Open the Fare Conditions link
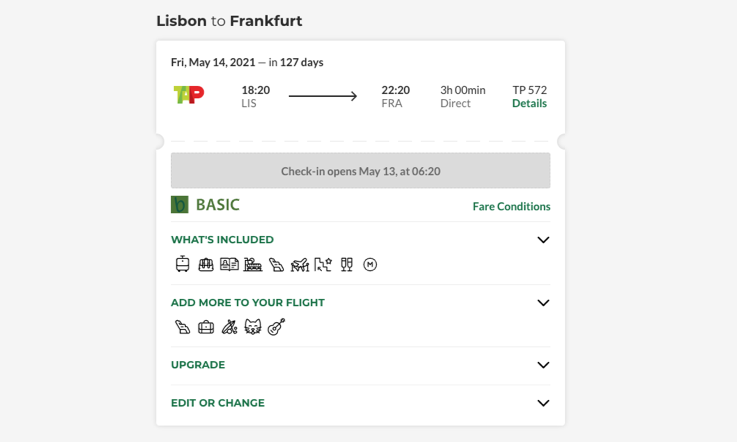Viewport: 737px width, 442px height. point(511,207)
